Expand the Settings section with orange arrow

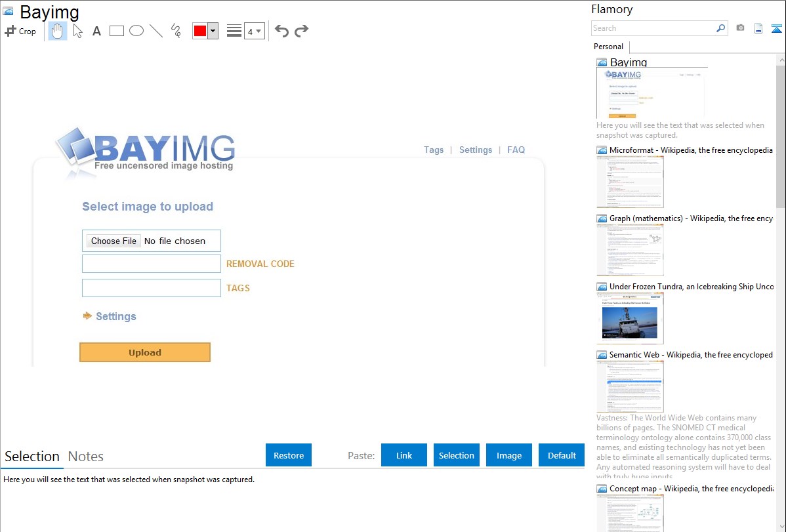pos(110,316)
